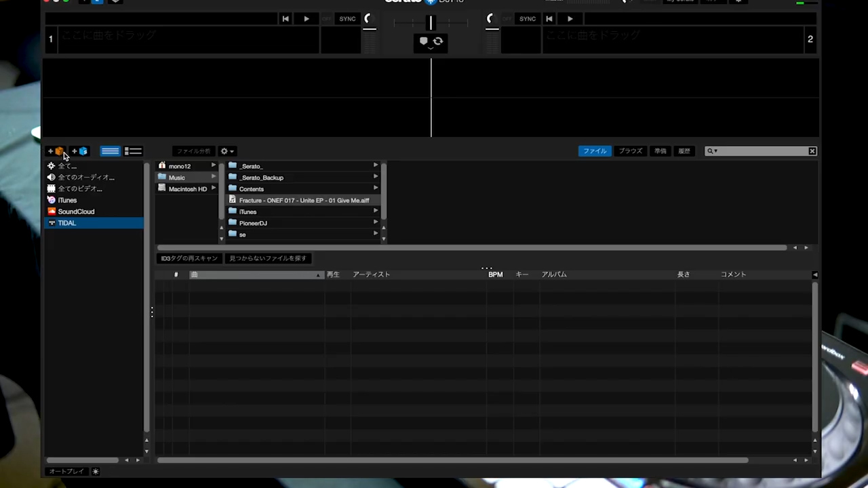
Task: Expand the PioneerDJ folder arrow
Action: point(376,222)
